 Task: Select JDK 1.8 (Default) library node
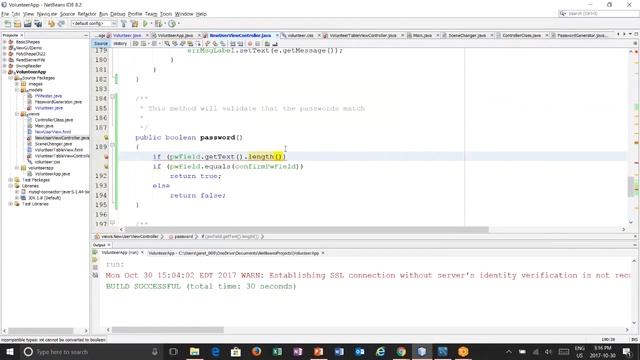[44, 198]
